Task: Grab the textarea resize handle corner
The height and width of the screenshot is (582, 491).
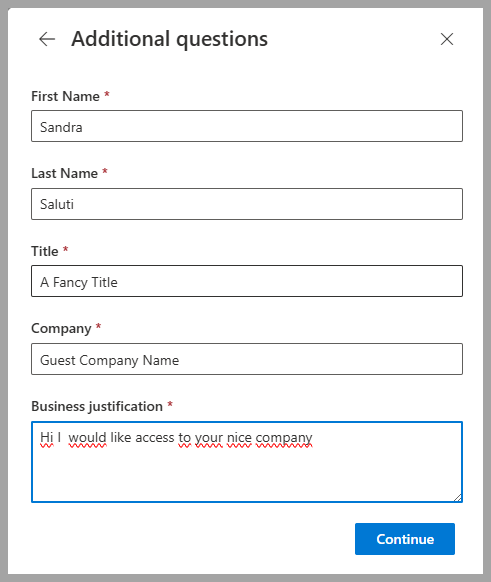Action: point(458,498)
